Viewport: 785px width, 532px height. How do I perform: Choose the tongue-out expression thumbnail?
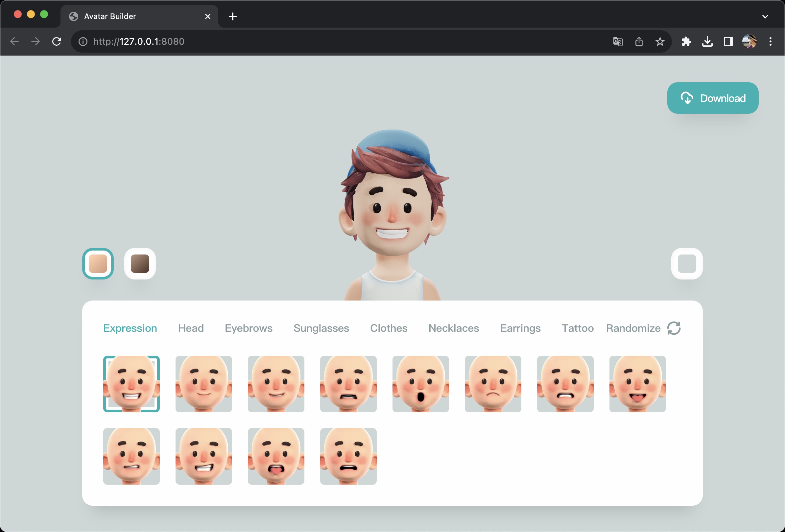click(x=637, y=384)
